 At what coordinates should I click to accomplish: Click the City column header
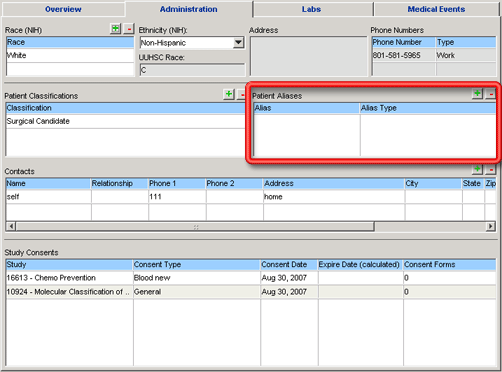(433, 183)
